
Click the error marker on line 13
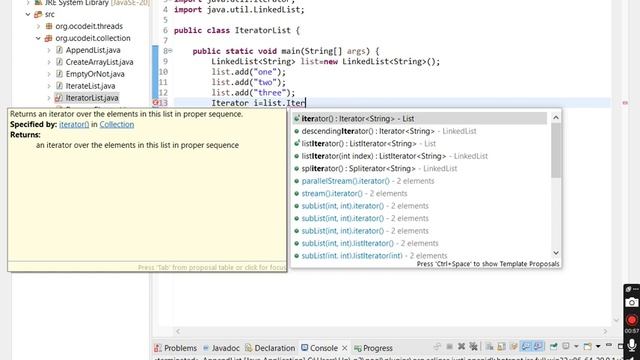pos(156,103)
